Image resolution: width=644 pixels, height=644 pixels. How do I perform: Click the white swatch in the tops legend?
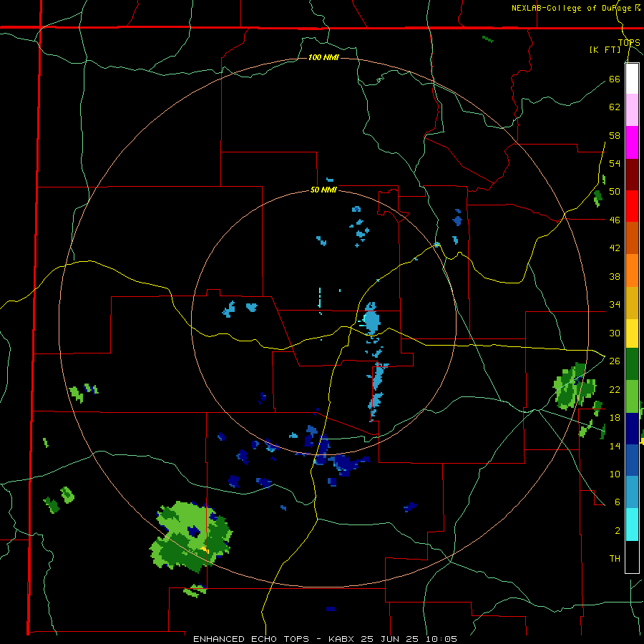point(632,79)
